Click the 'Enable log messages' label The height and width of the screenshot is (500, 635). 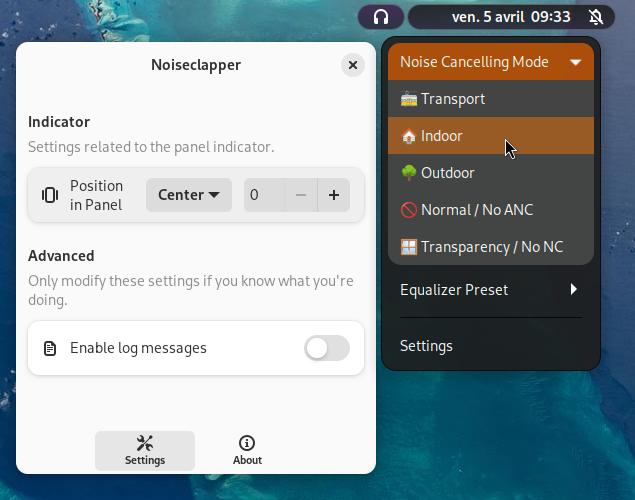coord(139,348)
